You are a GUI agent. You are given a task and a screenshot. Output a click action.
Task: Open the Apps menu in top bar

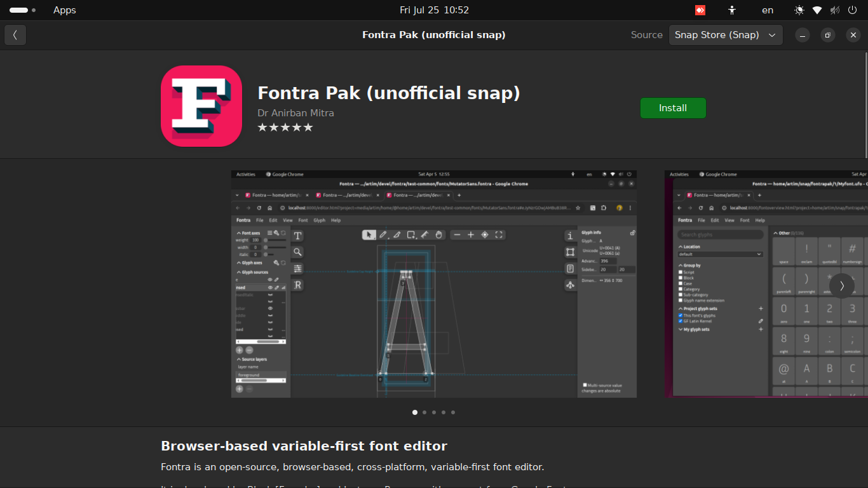click(x=65, y=10)
